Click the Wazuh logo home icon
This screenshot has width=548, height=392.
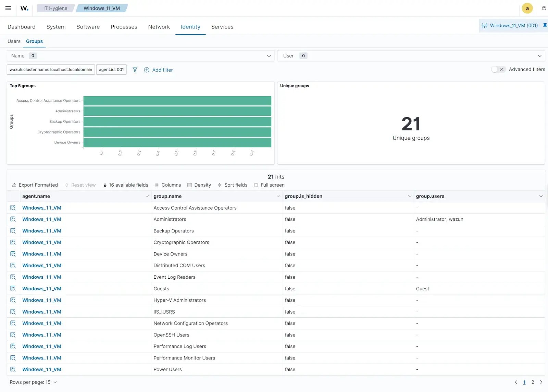click(x=24, y=8)
